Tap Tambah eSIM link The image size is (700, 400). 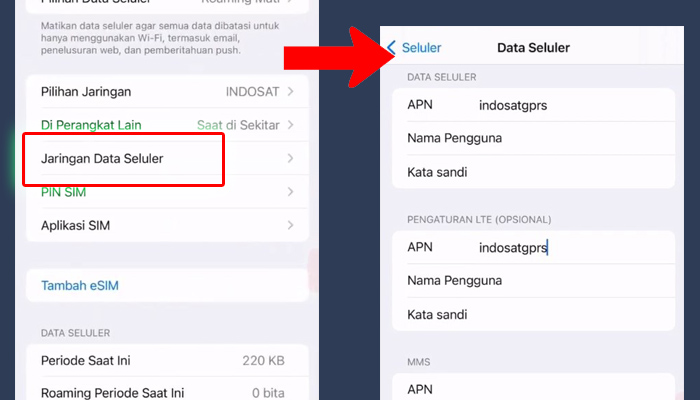80,286
